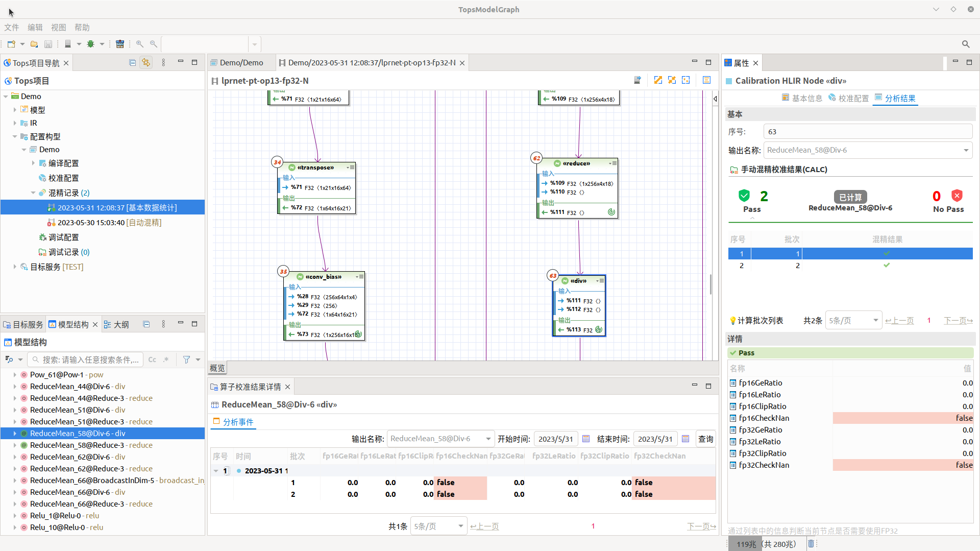Switch to 基本信息 properties tab
This screenshot has height=551, width=980.
[x=802, y=98]
